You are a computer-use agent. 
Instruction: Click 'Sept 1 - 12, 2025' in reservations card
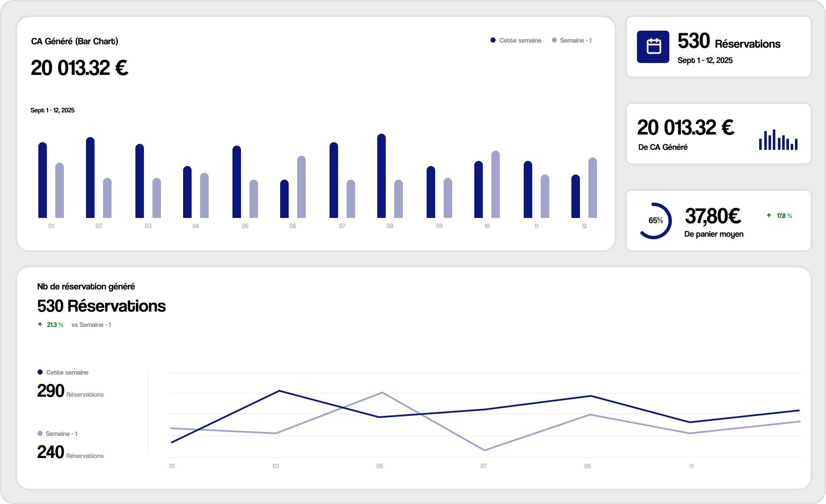click(x=705, y=60)
